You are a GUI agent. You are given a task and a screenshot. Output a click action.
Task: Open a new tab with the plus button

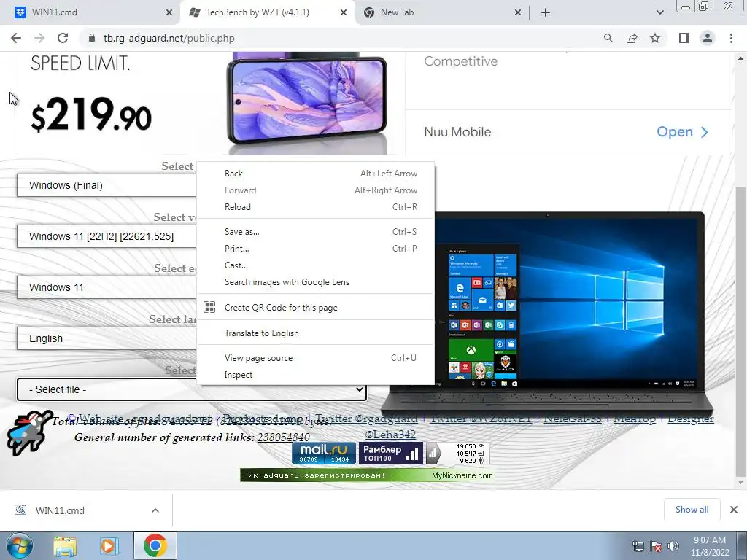[546, 12]
